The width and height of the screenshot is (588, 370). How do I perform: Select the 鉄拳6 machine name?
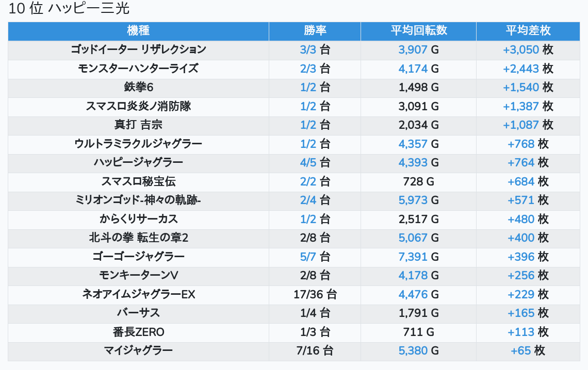(138, 88)
